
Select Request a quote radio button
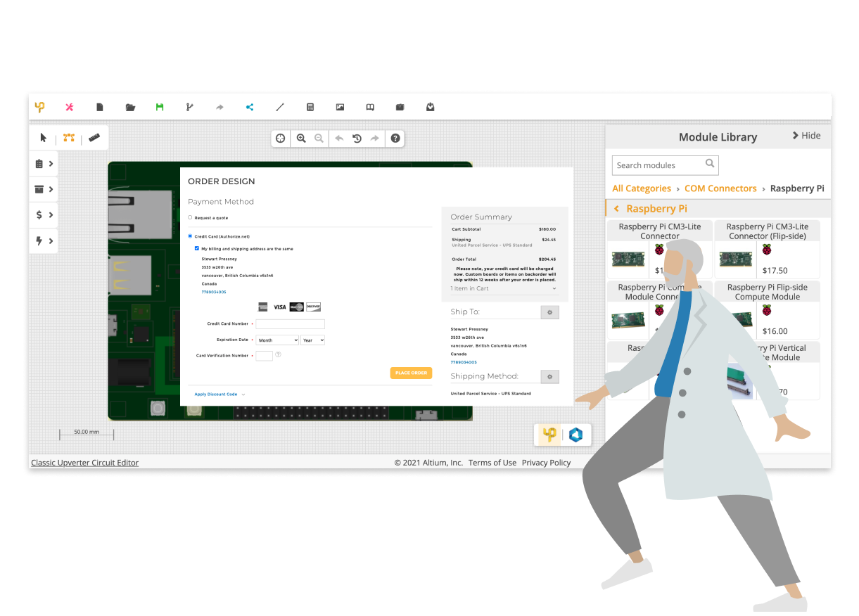pyautogui.click(x=190, y=217)
